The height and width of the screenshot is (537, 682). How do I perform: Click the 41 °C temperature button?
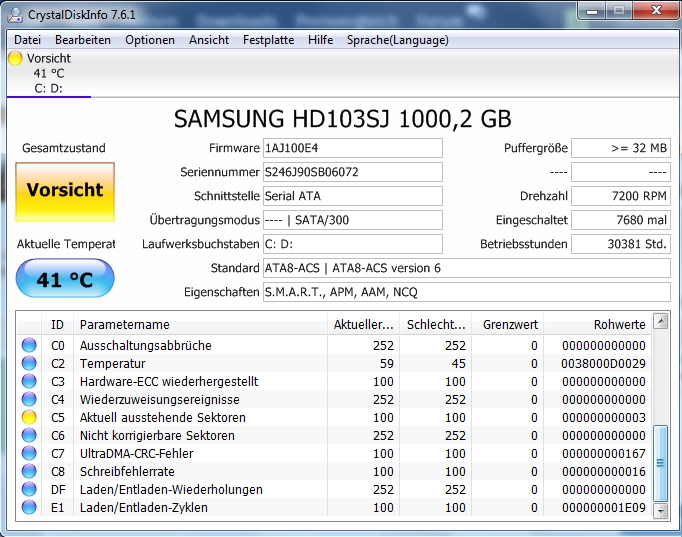pyautogui.click(x=65, y=278)
